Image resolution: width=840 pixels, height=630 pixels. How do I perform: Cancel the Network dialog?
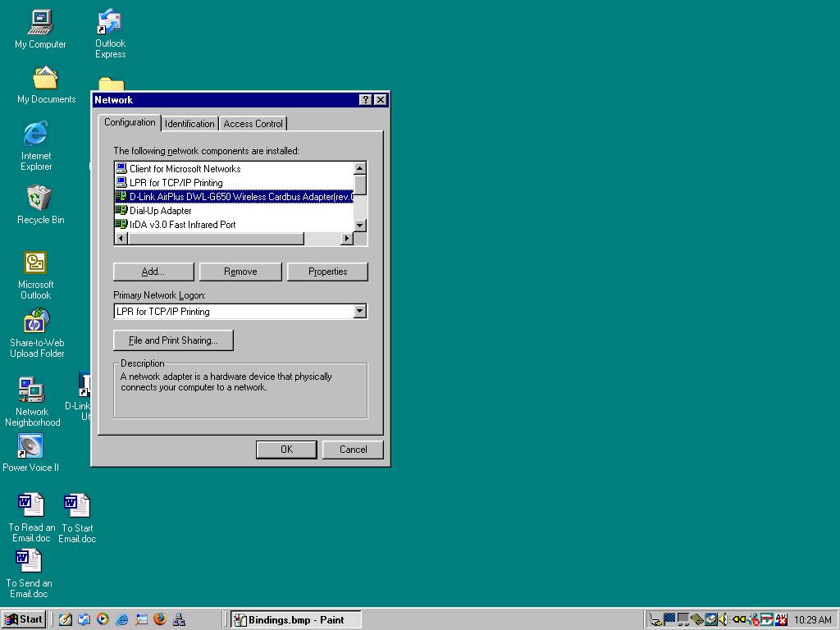353,450
